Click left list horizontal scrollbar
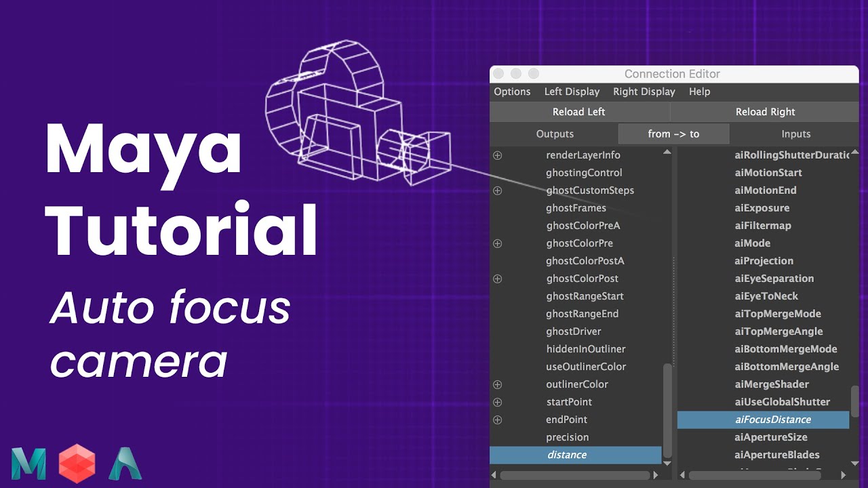Viewport: 868px width, 488px height. (x=575, y=475)
